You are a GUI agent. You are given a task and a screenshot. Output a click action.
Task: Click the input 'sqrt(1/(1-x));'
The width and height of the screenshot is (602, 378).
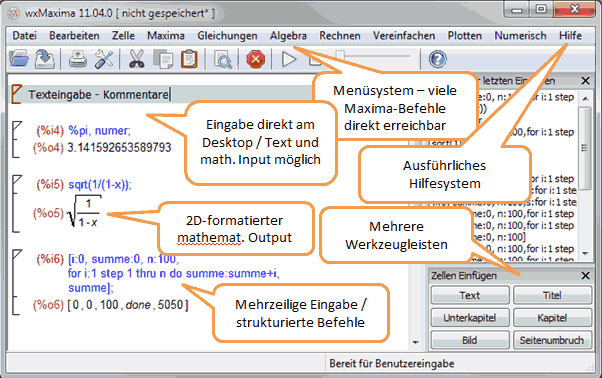[100, 185]
